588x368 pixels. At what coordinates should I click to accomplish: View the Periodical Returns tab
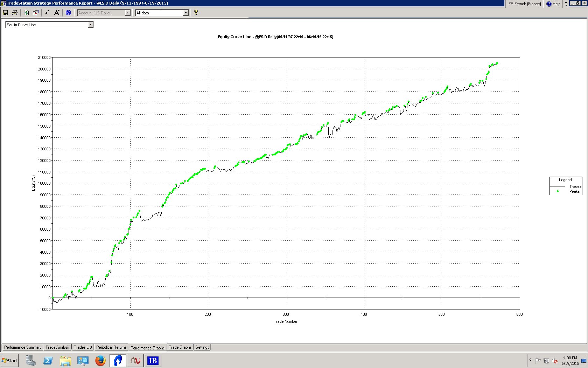111,347
